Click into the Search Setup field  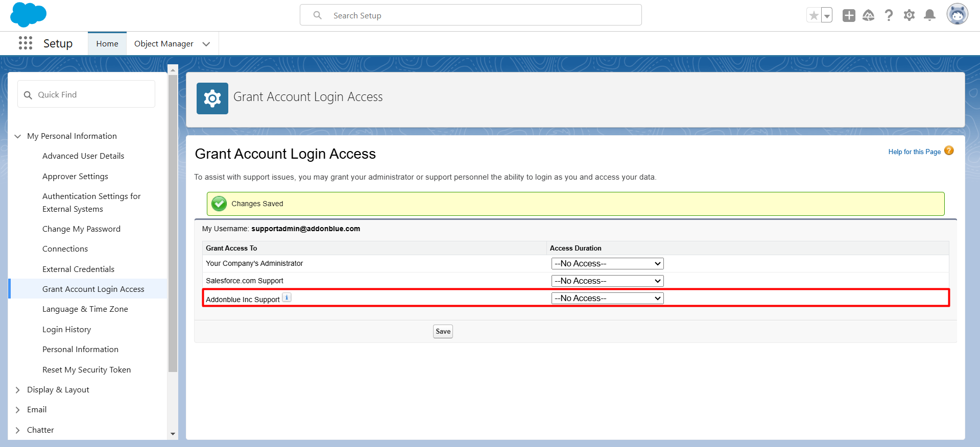pos(471,15)
